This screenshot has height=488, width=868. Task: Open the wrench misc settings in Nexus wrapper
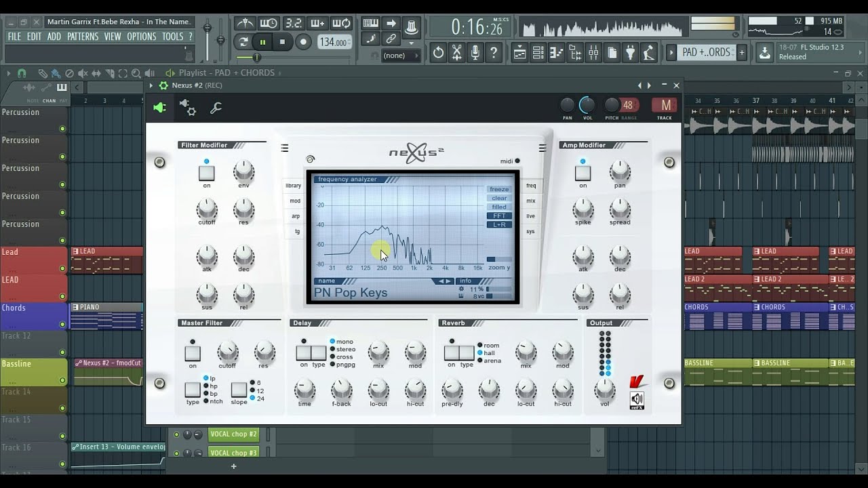click(x=216, y=108)
